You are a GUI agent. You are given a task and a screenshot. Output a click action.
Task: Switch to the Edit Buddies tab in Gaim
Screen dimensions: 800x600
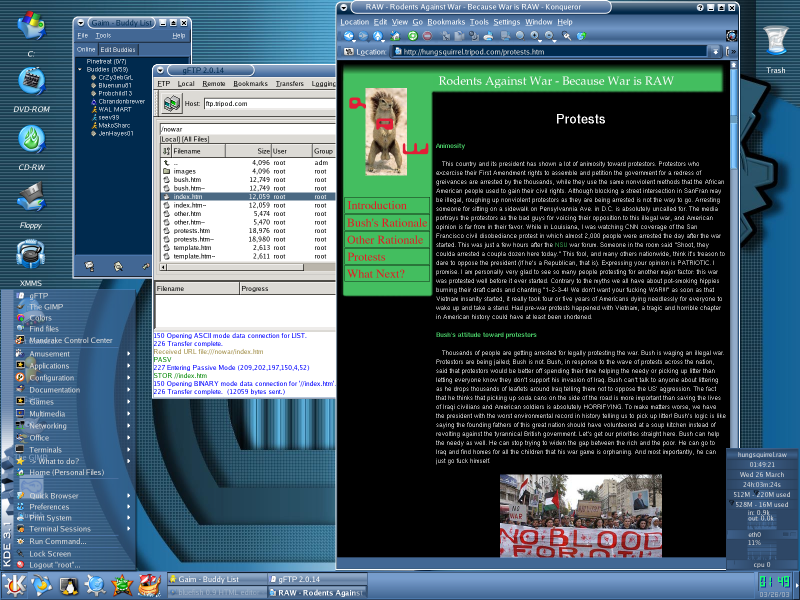click(x=118, y=49)
